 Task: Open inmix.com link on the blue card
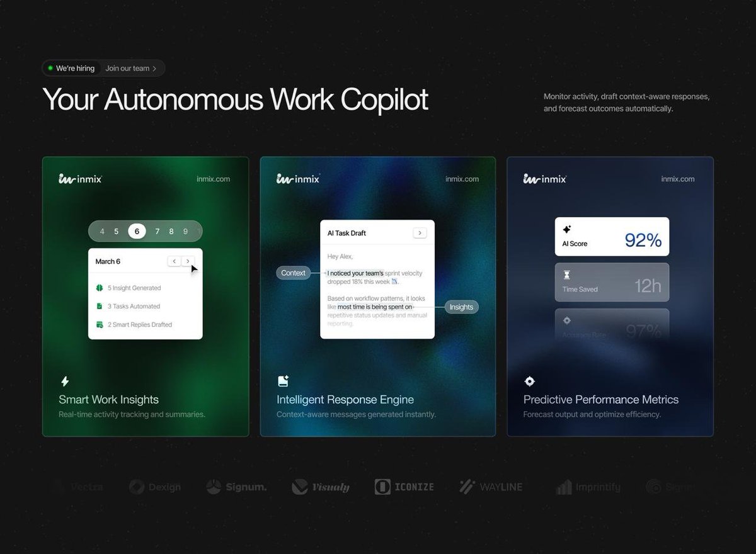point(678,179)
